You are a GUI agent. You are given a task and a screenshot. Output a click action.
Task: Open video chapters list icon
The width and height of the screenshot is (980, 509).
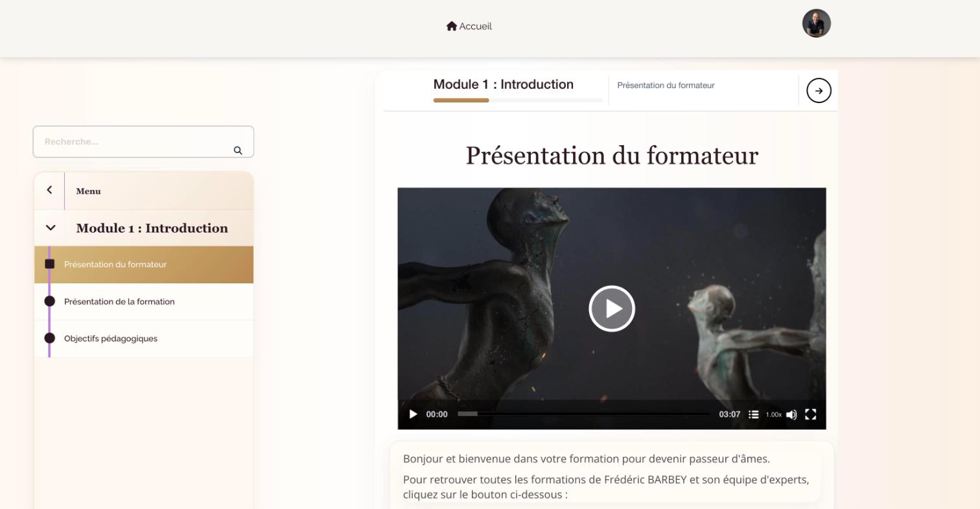[x=753, y=414]
